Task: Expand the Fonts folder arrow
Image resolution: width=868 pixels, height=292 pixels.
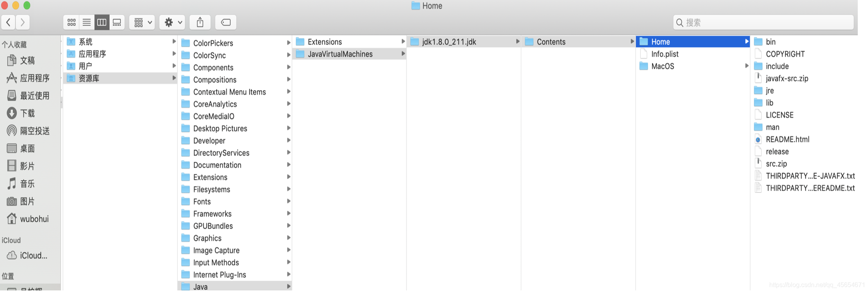Action: pos(289,202)
